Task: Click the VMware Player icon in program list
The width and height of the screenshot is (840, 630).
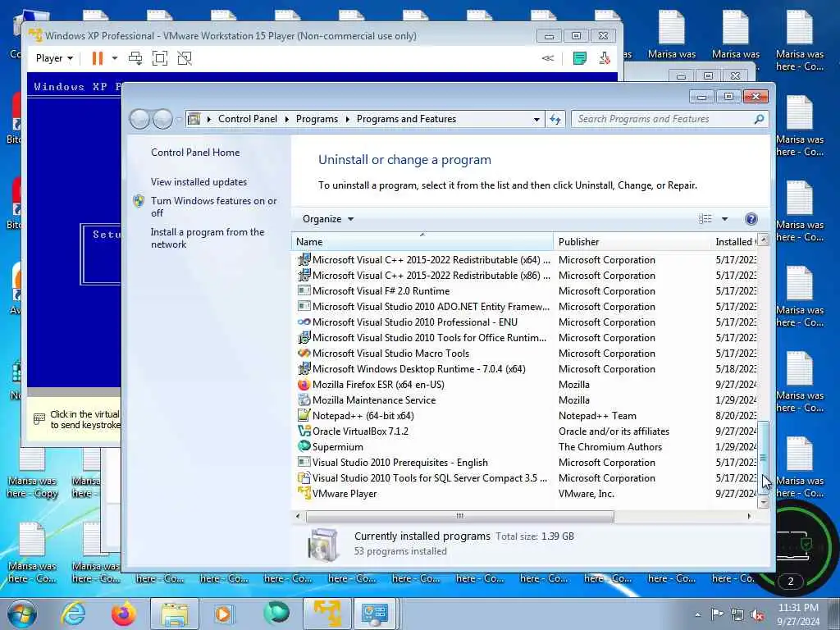Action: tap(304, 493)
